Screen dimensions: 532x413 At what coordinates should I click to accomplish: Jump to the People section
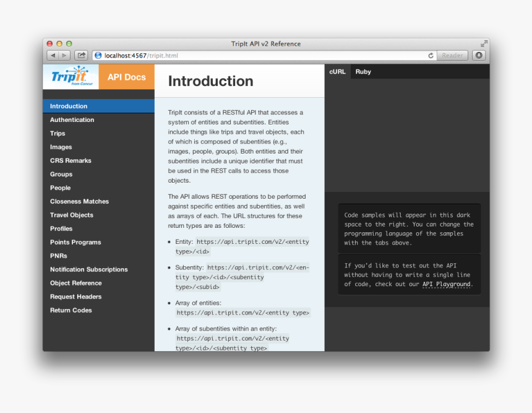click(x=99, y=188)
